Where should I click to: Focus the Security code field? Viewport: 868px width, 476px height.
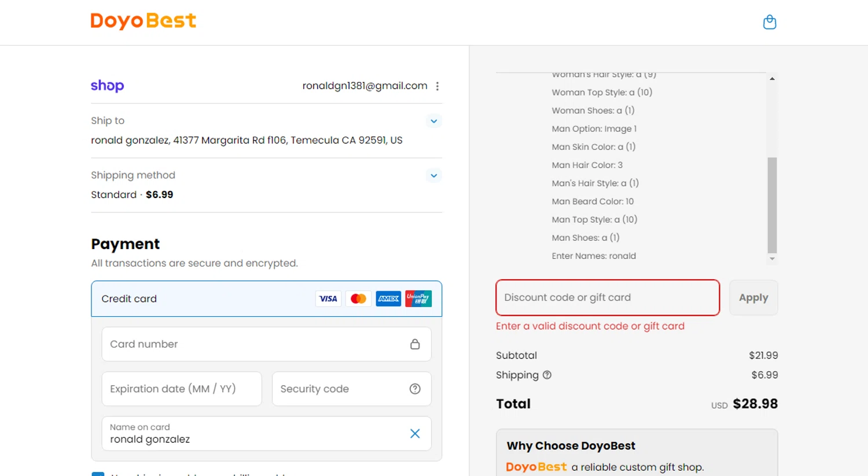point(352,389)
